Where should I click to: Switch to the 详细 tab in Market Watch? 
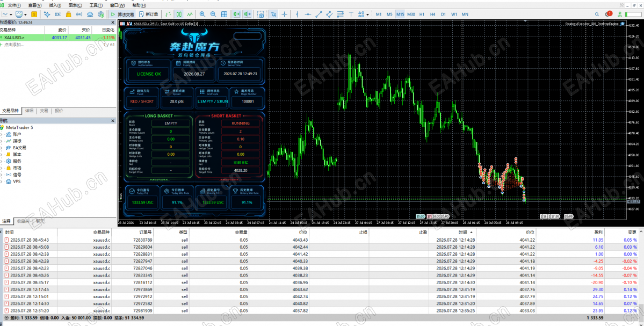29,111
